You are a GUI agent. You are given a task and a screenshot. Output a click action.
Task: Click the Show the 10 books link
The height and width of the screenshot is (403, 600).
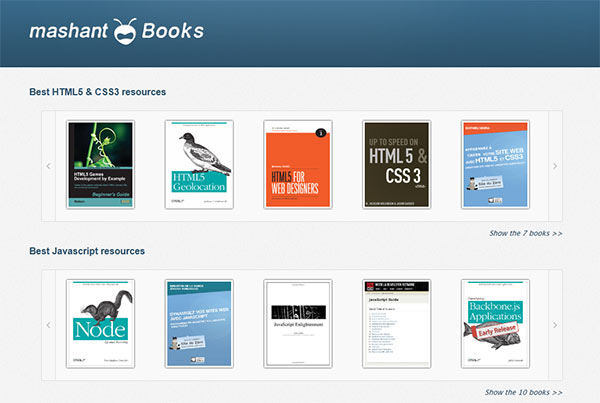pos(523,392)
